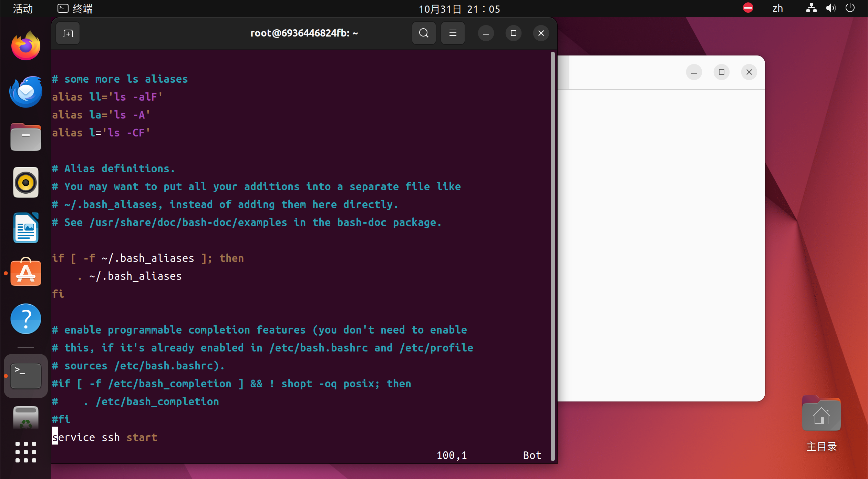Click the terminal search icon
Image resolution: width=868 pixels, height=479 pixels.
point(424,33)
